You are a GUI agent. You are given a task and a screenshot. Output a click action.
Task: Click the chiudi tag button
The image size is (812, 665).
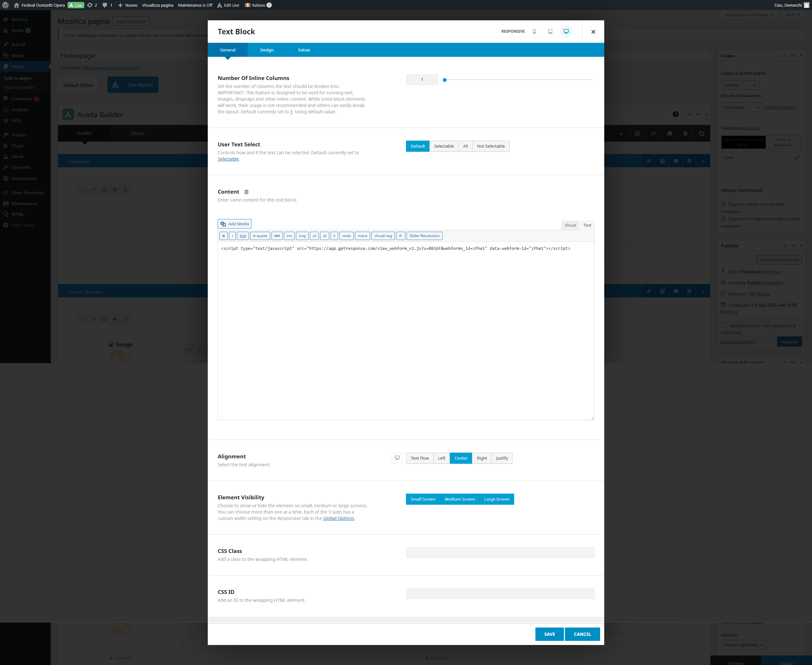coord(383,236)
